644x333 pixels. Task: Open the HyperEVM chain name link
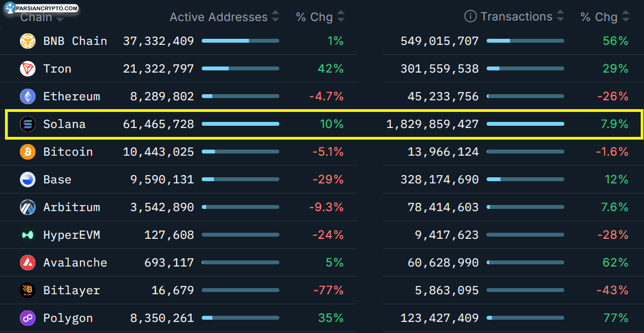coord(71,235)
